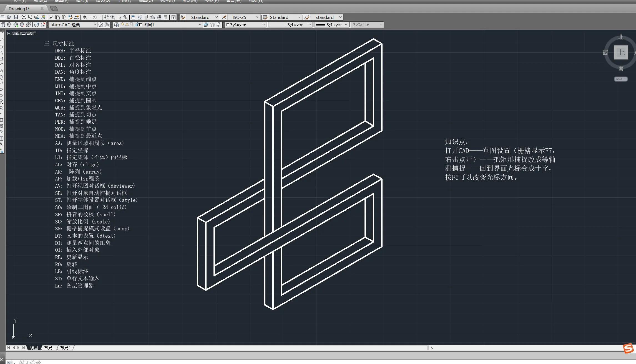Click the Plot (print) icon
Viewport: 636px width, 364px height.
click(x=24, y=17)
